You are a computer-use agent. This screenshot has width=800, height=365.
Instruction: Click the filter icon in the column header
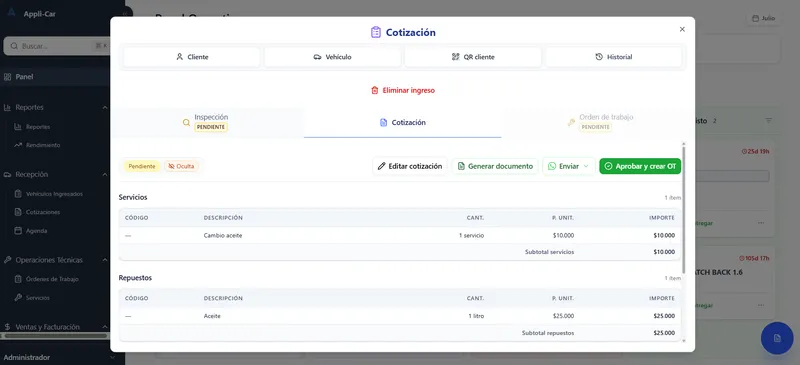[x=768, y=121]
